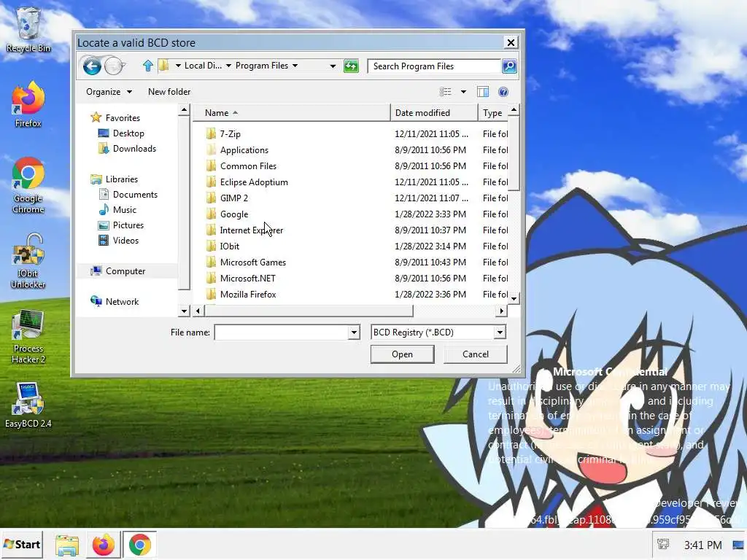747x560 pixels.
Task: Launch Firefox from the desktop shortcut
Action: coord(28,105)
